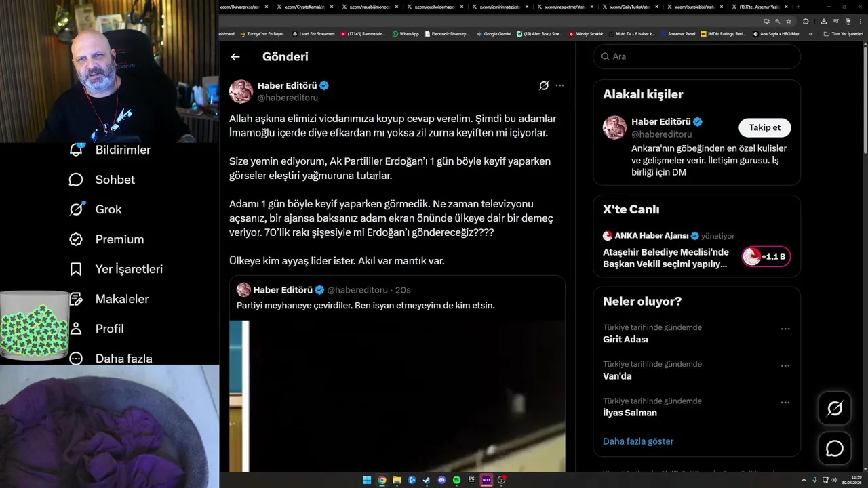
Task: Click the +1,1 B live listeners badge
Action: coord(766,257)
